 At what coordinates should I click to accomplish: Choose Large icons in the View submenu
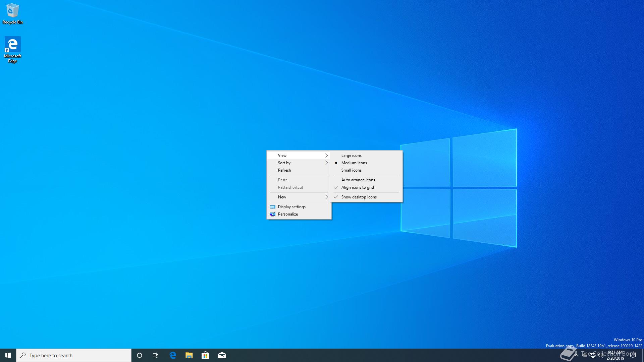click(x=351, y=156)
